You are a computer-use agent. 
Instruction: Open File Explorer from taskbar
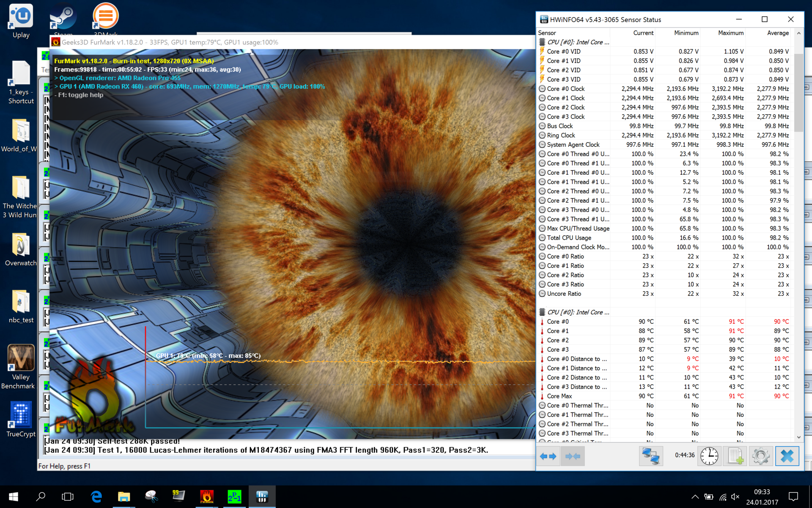124,497
